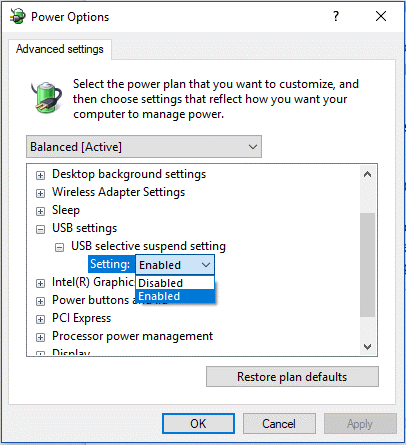406x445 pixels.
Task: Expand Desktop background settings node
Action: (x=40, y=175)
